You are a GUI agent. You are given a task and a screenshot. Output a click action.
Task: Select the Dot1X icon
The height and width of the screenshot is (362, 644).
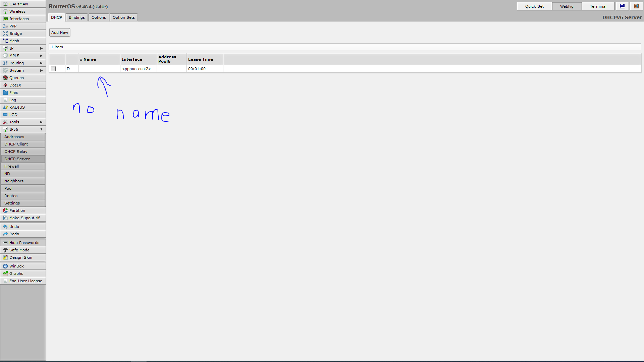click(5, 85)
